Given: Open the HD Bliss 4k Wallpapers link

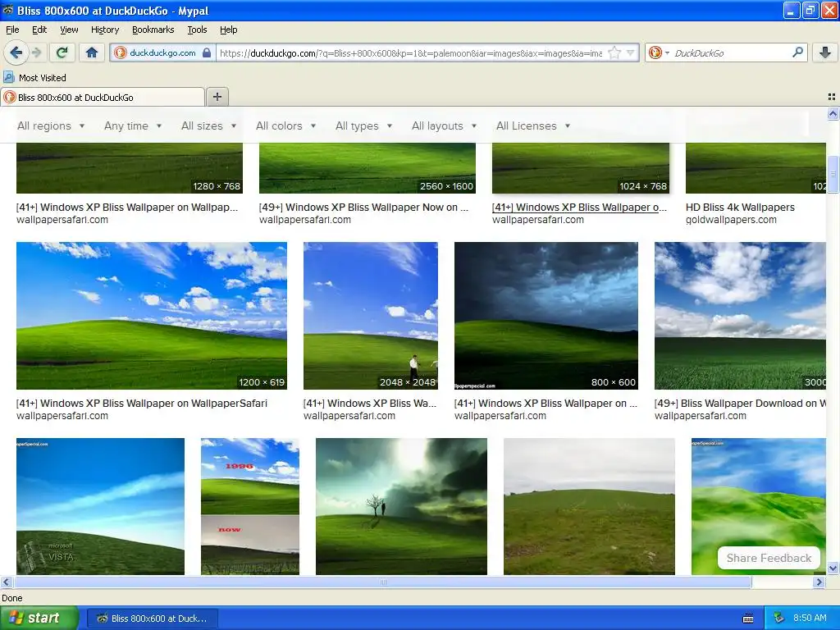Looking at the screenshot, I should pyautogui.click(x=741, y=208).
